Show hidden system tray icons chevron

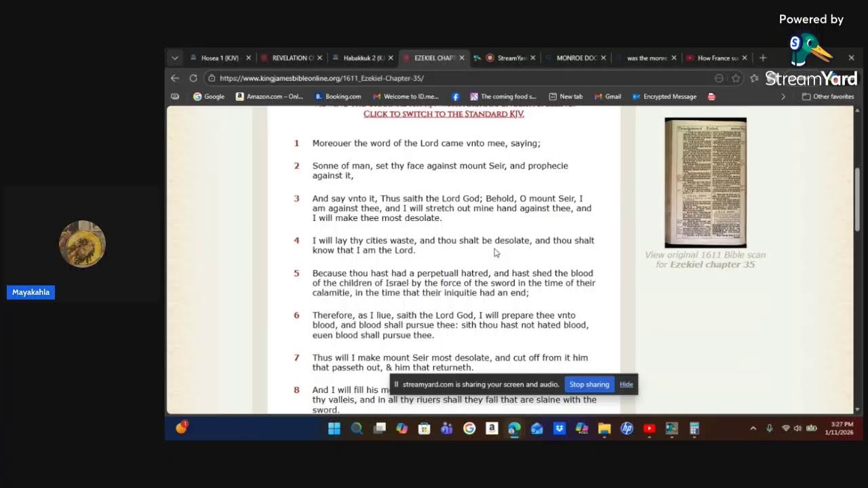coord(753,428)
